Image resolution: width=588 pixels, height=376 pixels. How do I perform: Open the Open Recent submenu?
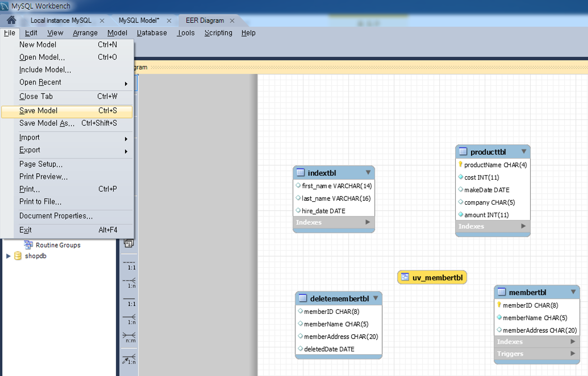[67, 82]
